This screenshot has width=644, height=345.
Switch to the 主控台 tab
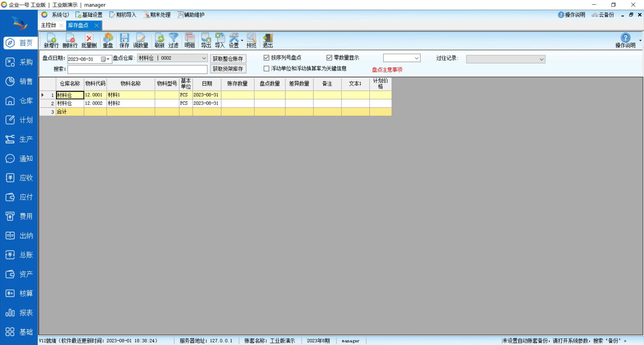49,25
